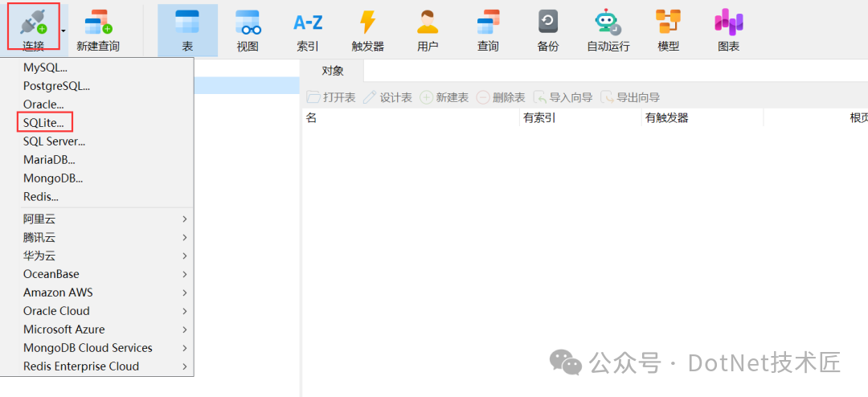Screen dimensions: 868x397
Task: Open 自动运行 (Automation) robot icon
Action: click(x=608, y=31)
